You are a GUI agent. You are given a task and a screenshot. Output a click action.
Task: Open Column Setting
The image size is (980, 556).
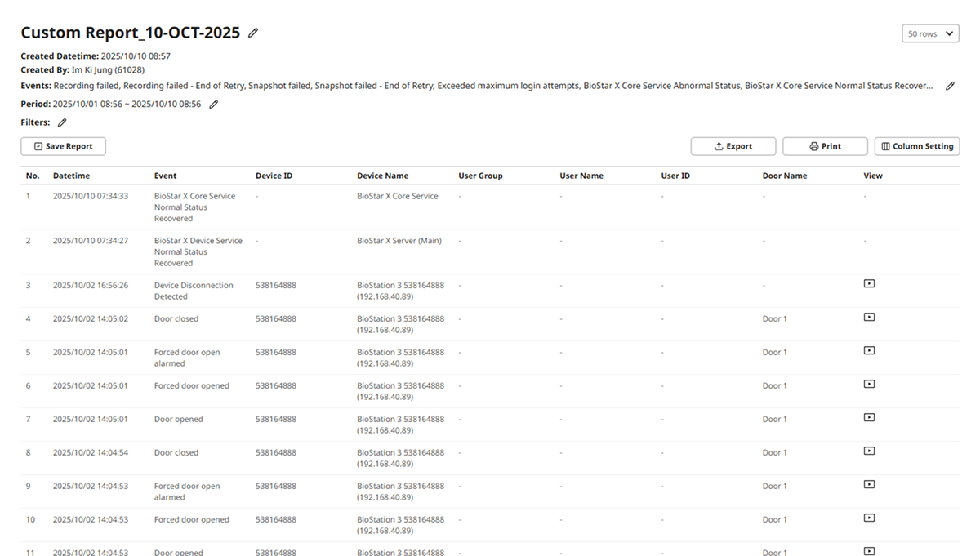click(916, 146)
